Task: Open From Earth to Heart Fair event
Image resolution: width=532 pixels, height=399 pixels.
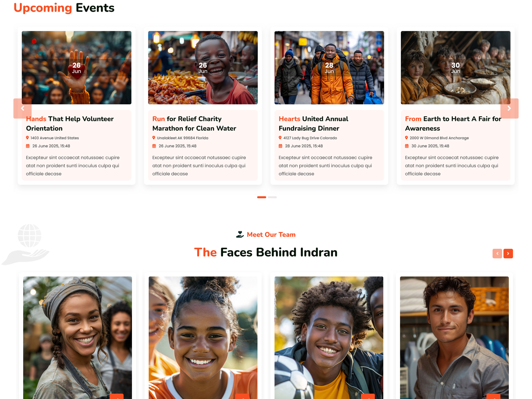Action: pyautogui.click(x=453, y=123)
